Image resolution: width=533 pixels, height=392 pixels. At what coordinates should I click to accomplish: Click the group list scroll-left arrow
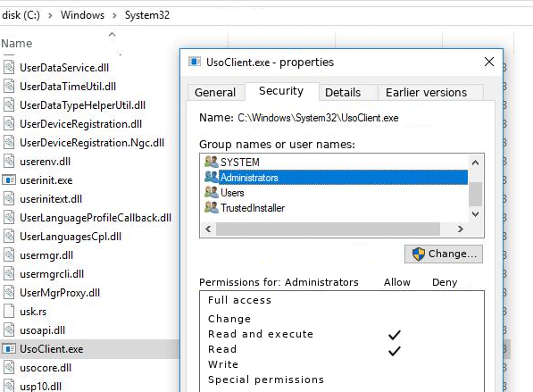click(208, 229)
